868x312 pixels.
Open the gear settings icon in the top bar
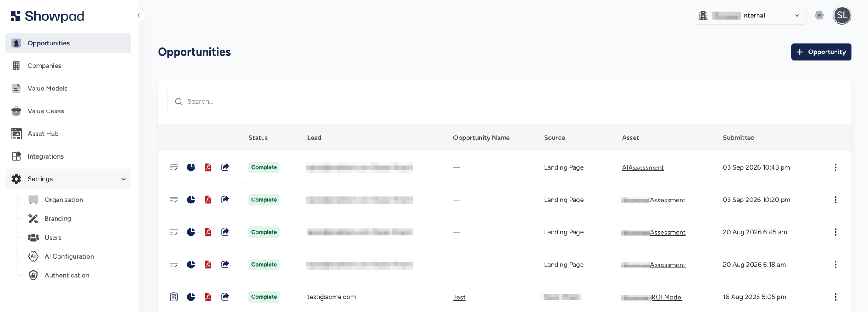point(819,15)
